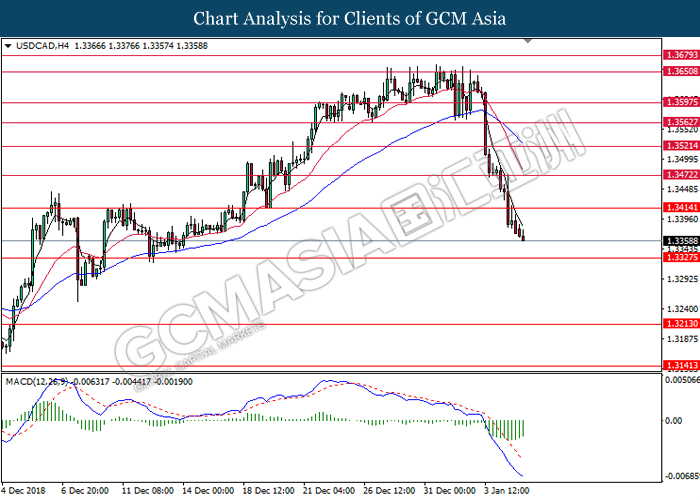Image resolution: width=700 pixels, height=500 pixels.
Task: Click the 1.34722 level label
Action: 681,175
